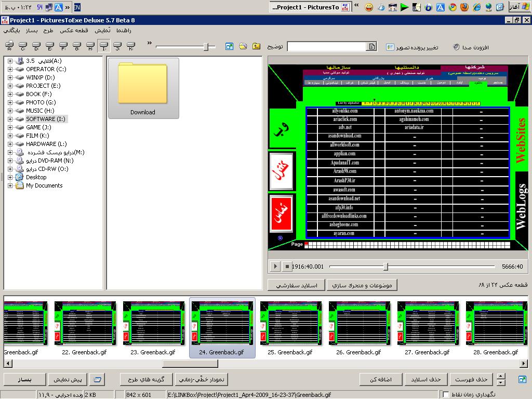This screenshot has width=532, height=399.
Task: Show more drive buttons via the toolbar chevron
Action: [x=149, y=43]
